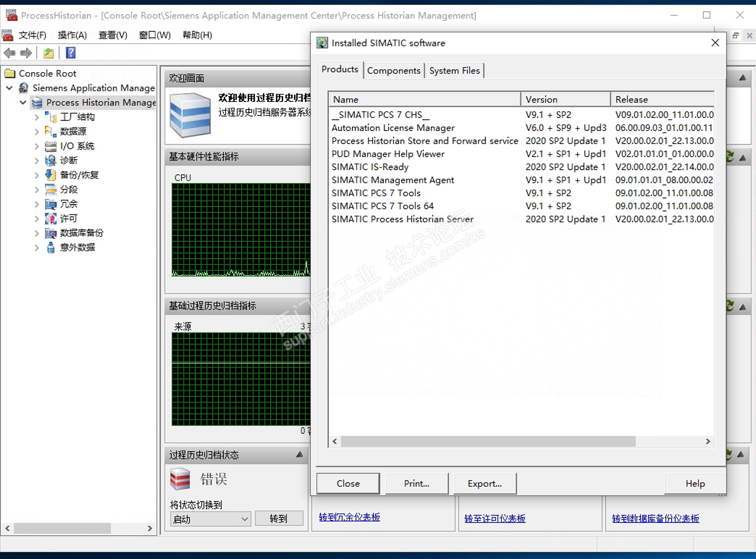Expand the 分段 node chevron
Screen dimensions: 756x559
click(37, 190)
